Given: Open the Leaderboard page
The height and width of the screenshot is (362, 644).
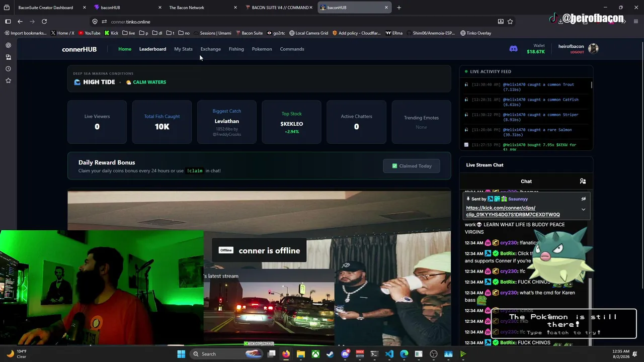Looking at the screenshot, I should click(x=152, y=49).
